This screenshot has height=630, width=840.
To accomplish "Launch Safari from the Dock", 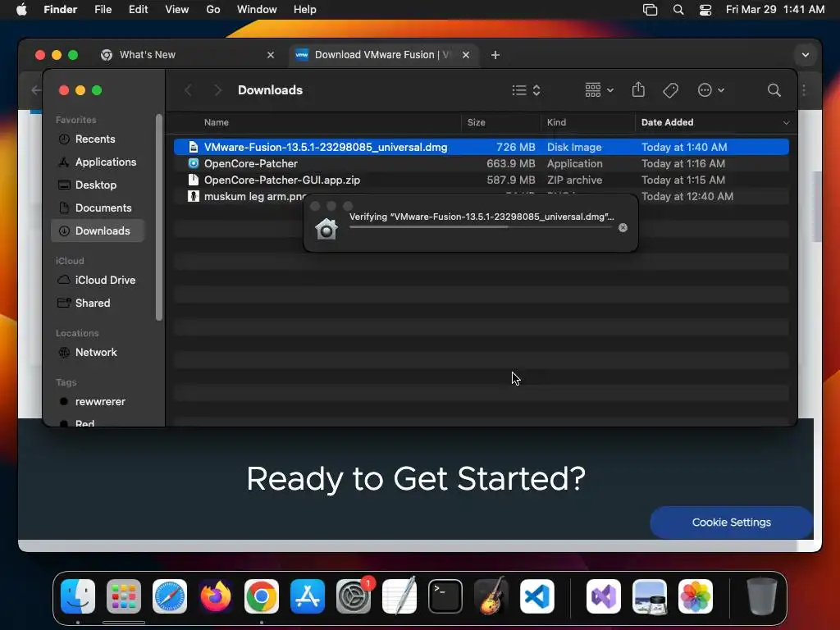I will 170,596.
